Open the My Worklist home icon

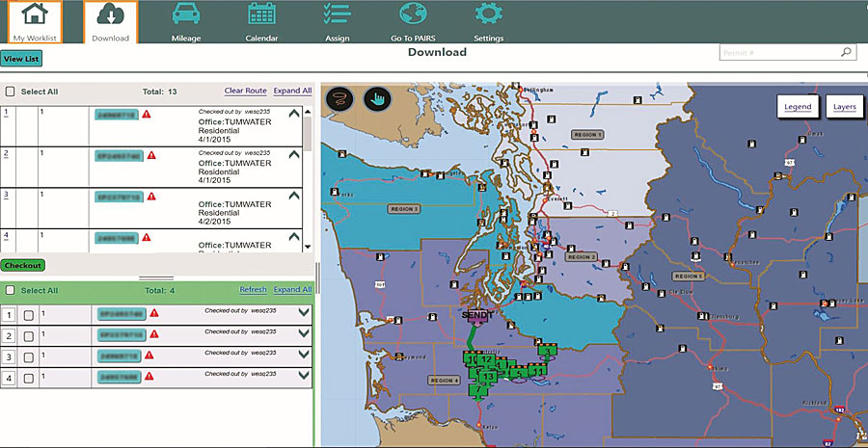tap(35, 13)
